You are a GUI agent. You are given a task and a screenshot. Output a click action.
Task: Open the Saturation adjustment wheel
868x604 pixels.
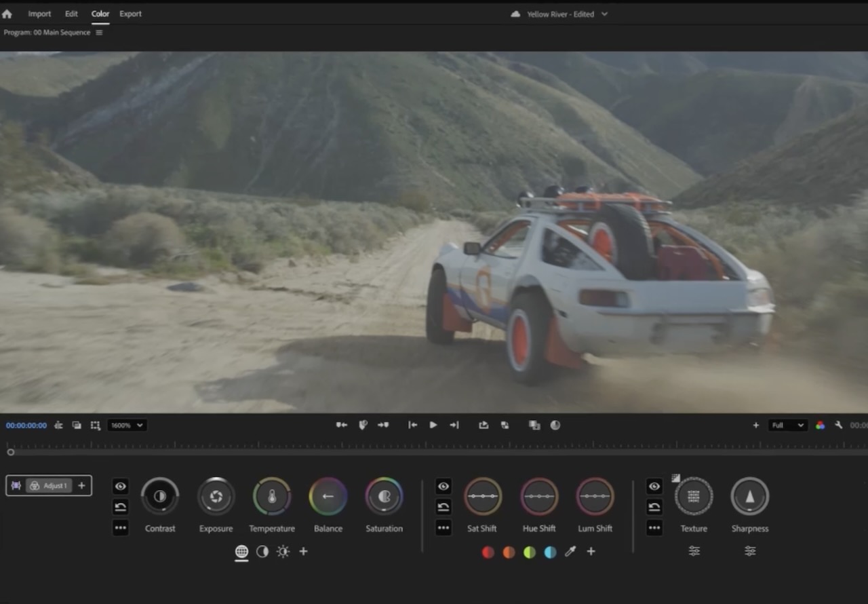(x=384, y=496)
